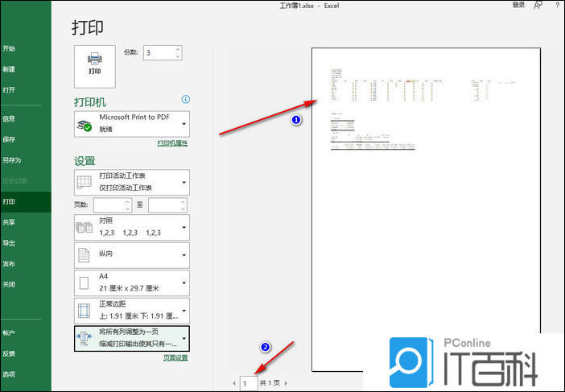
Task: Open the Page Setup link
Action: [x=175, y=357]
